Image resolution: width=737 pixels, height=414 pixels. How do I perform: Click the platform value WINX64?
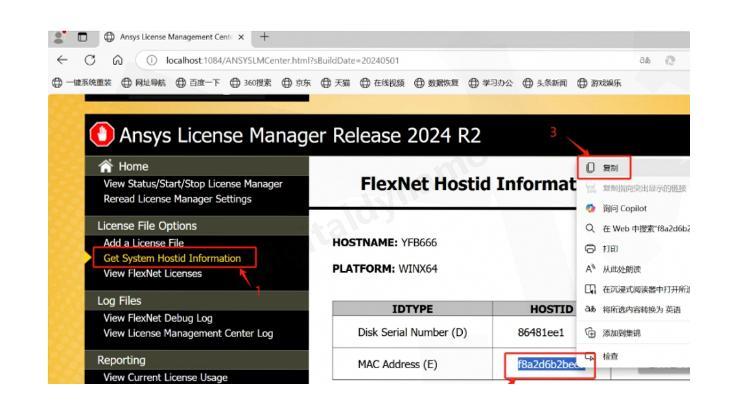click(418, 269)
